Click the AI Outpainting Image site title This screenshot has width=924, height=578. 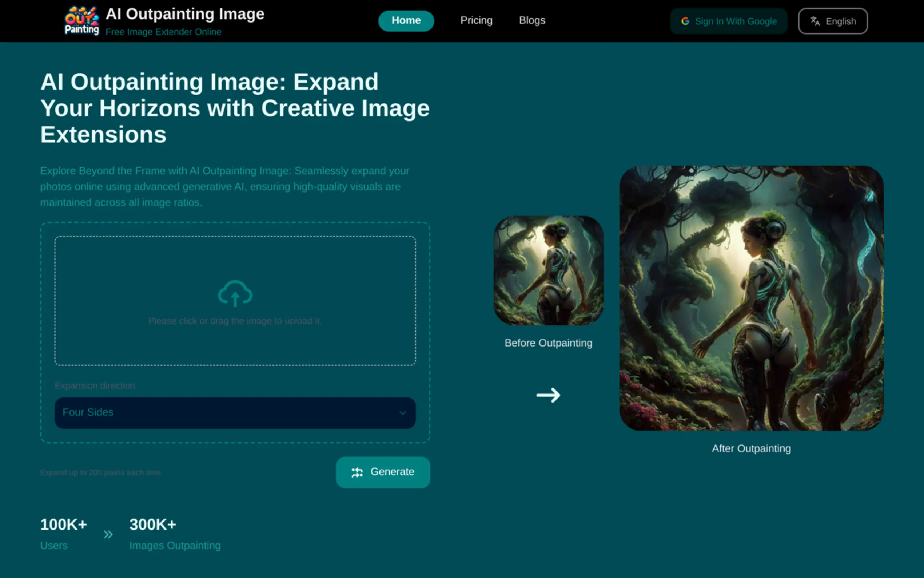(185, 14)
